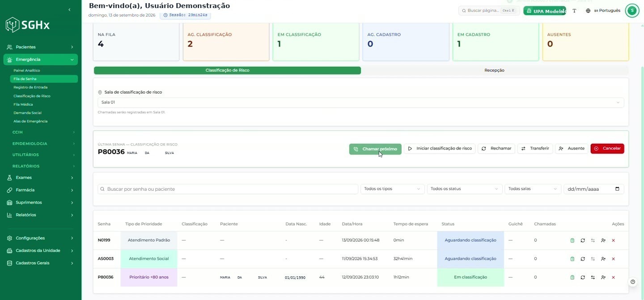This screenshot has width=644, height=300.
Task: Click the clipboard classification icon for P80036
Action: [572, 277]
